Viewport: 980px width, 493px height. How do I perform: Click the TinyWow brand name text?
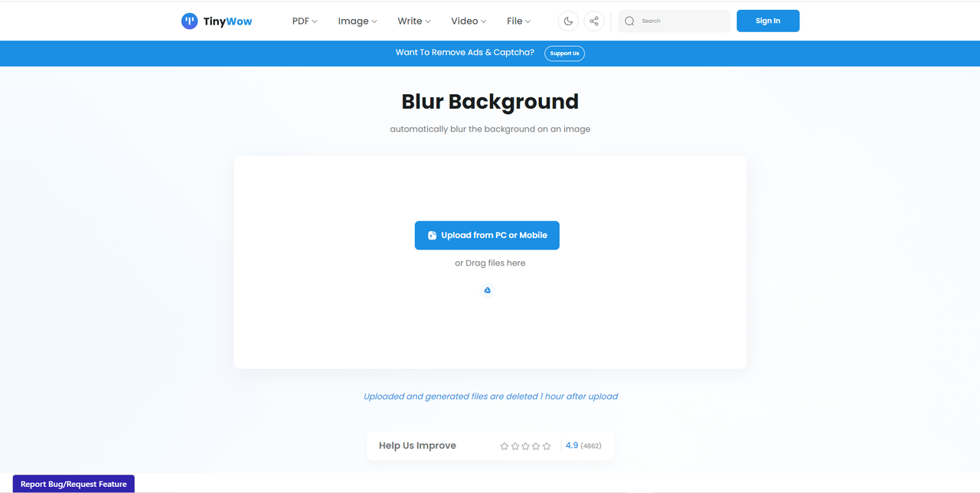click(227, 21)
